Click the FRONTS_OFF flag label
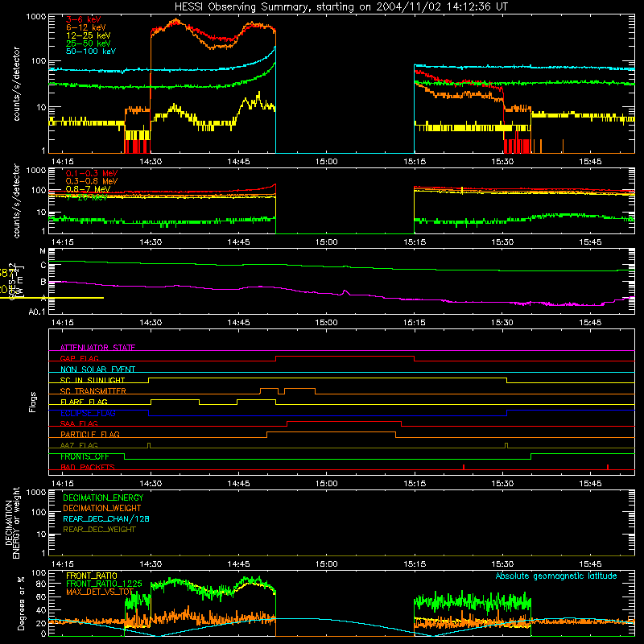 pos(85,456)
